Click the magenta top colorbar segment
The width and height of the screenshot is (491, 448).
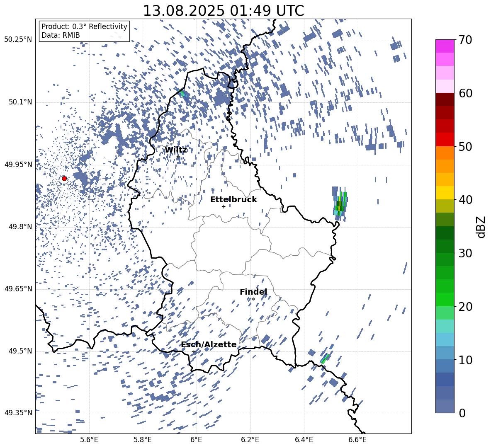coord(445,46)
